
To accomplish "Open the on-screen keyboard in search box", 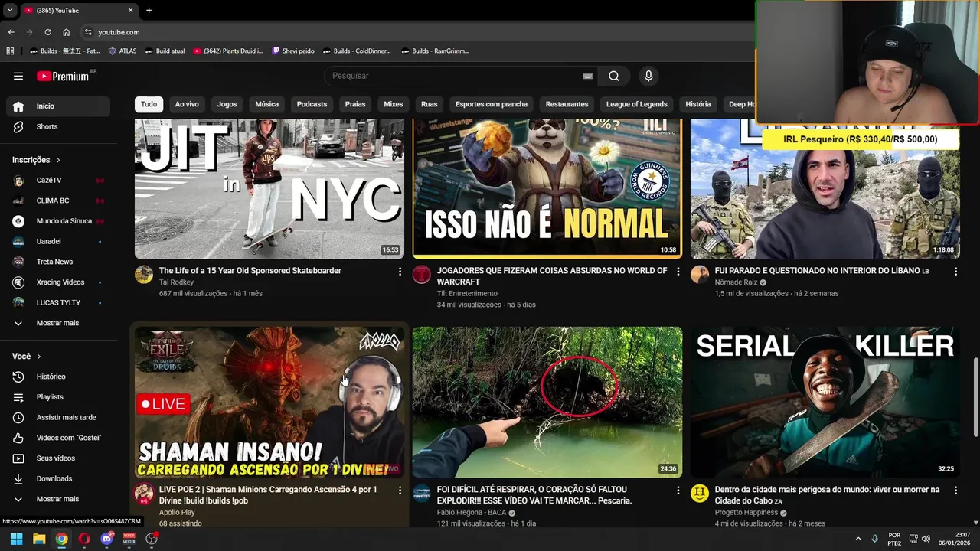I will tap(587, 76).
